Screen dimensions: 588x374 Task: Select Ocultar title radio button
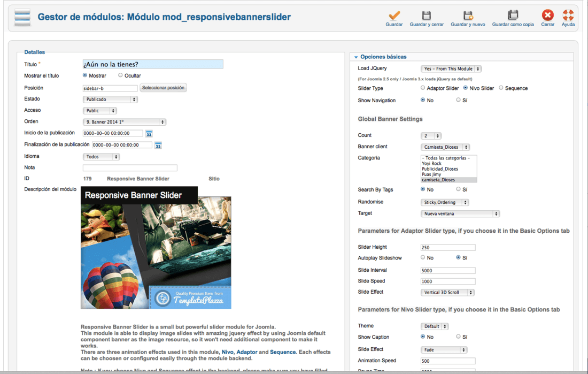(x=120, y=75)
